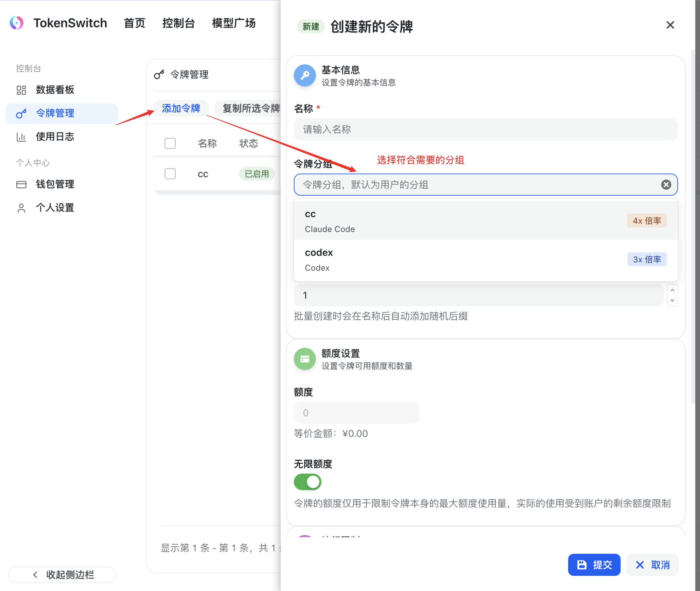Open 使用日志 chart icon in sidebar
The image size is (700, 591).
21,137
